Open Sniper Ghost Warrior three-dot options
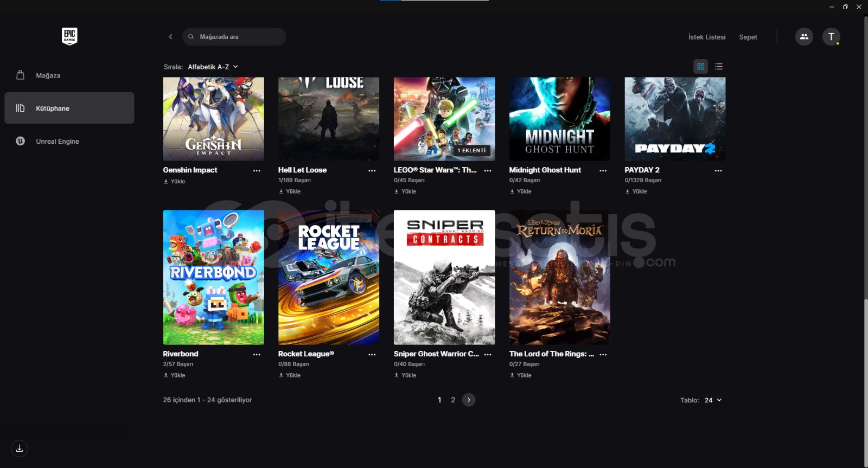This screenshot has height=468, width=868. [x=488, y=354]
